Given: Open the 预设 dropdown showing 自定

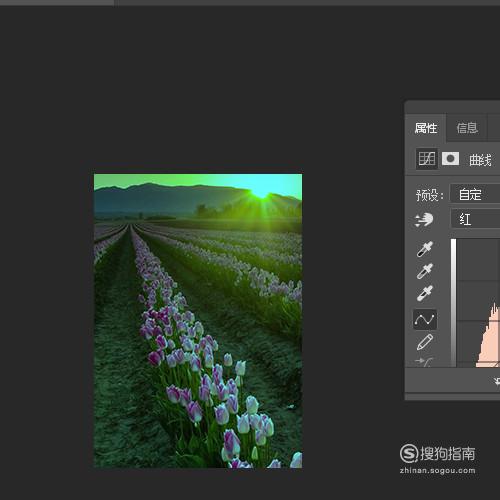Looking at the screenshot, I should pyautogui.click(x=475, y=194).
